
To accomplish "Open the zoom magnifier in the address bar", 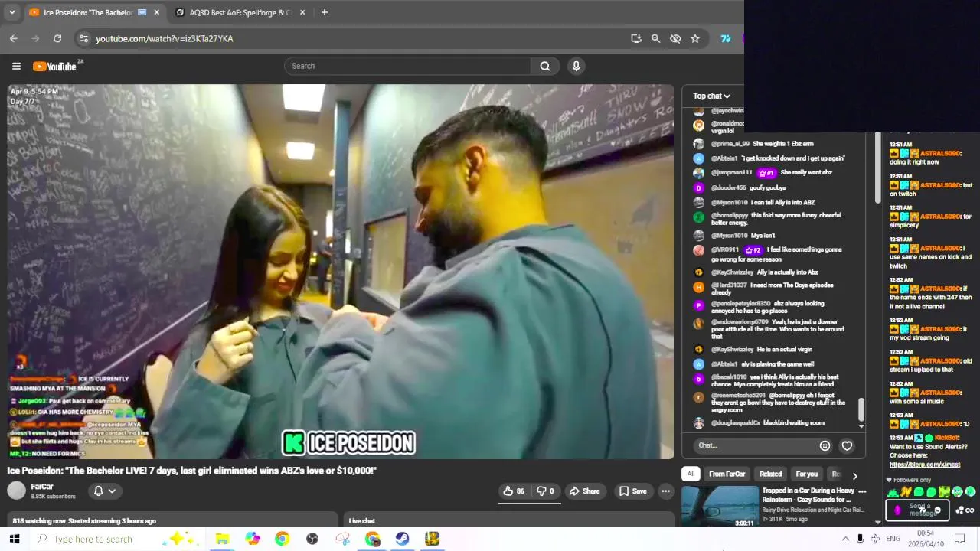I will tap(655, 38).
